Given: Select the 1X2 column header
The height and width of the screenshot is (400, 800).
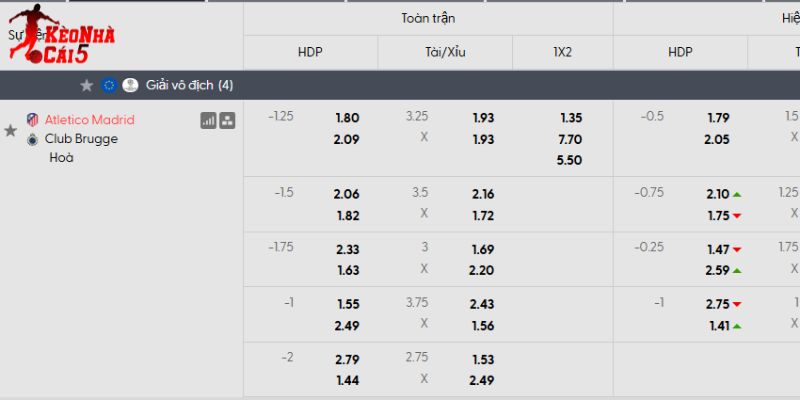Looking at the screenshot, I should click(x=562, y=52).
